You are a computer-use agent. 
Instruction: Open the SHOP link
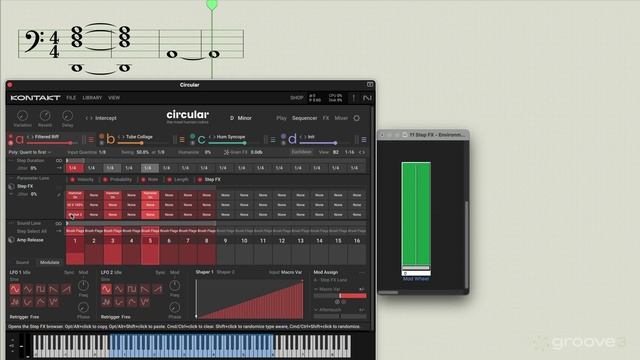tap(297, 98)
